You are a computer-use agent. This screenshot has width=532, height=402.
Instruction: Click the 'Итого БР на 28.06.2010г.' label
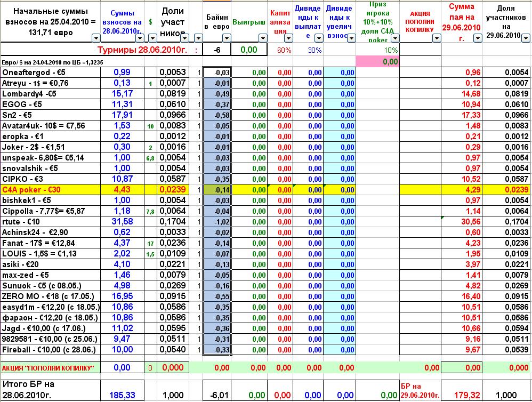[x=51, y=390]
